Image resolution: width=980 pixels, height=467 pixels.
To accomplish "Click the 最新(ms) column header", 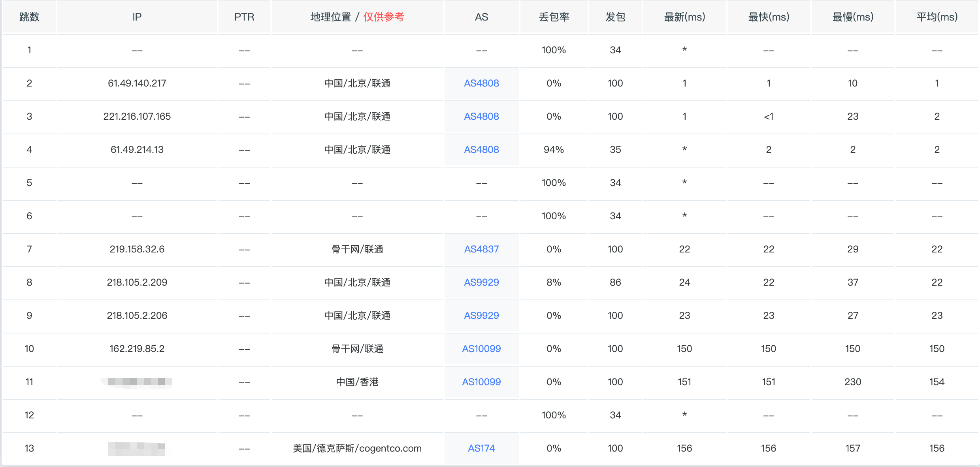I will [684, 17].
